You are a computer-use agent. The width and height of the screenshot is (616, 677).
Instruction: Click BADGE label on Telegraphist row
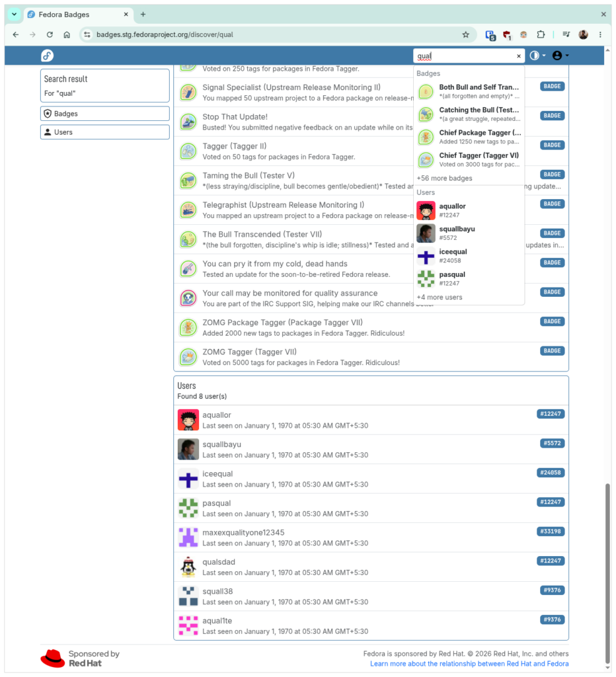[x=552, y=204]
